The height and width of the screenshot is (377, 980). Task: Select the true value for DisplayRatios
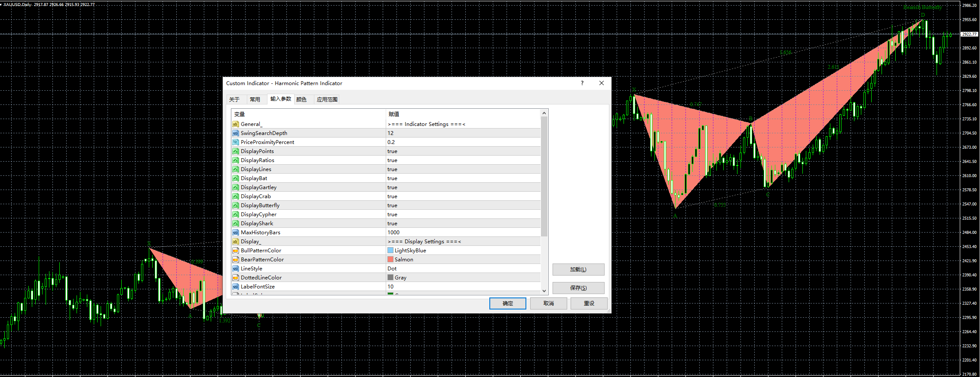(x=392, y=160)
